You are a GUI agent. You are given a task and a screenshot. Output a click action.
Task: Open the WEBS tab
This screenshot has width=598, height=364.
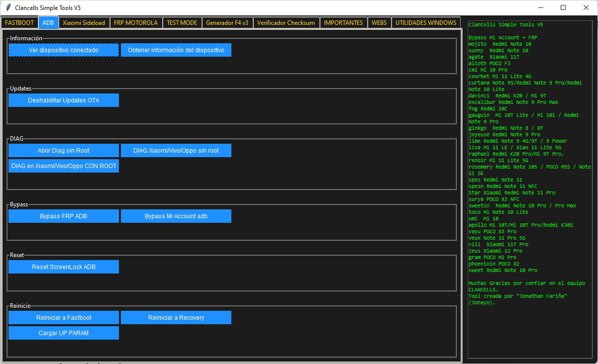(x=379, y=22)
